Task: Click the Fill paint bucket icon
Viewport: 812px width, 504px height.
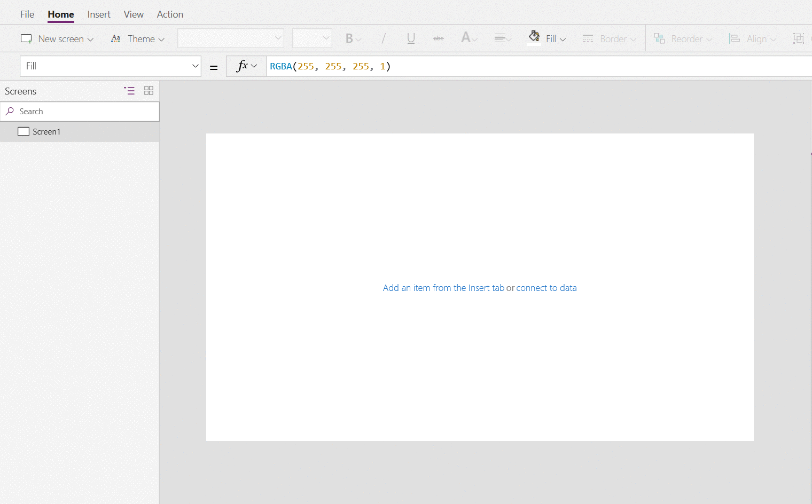Action: coord(534,37)
